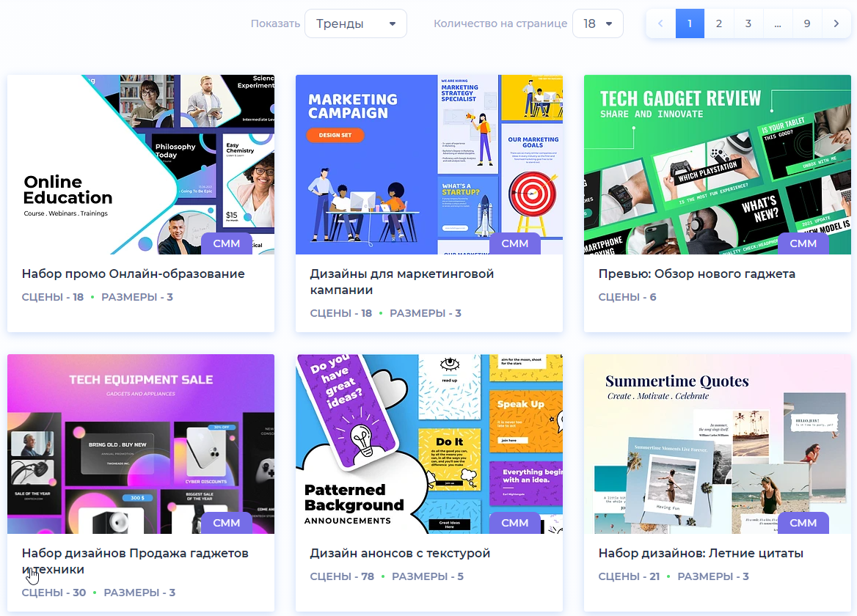Select page 1 in pagination
The image size is (857, 616).
pyautogui.click(x=690, y=23)
